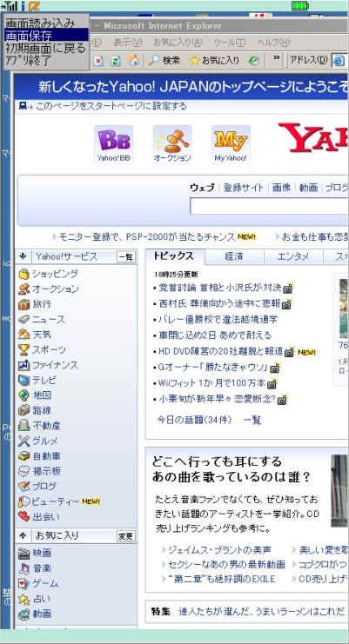Click the red Stop toolbar icon
The image size is (349, 644).
pos(98,61)
